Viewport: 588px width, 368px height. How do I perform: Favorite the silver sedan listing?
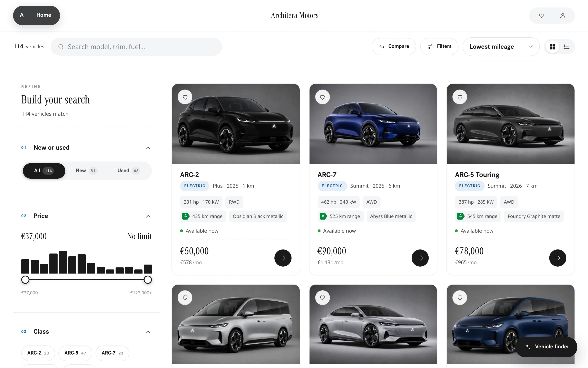[x=322, y=298]
